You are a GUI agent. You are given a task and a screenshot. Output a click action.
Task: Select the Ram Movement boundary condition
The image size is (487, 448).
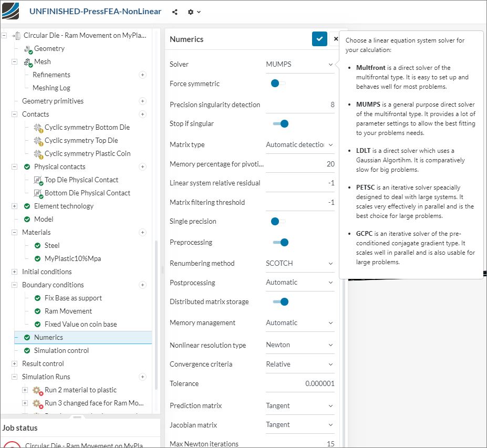68,311
